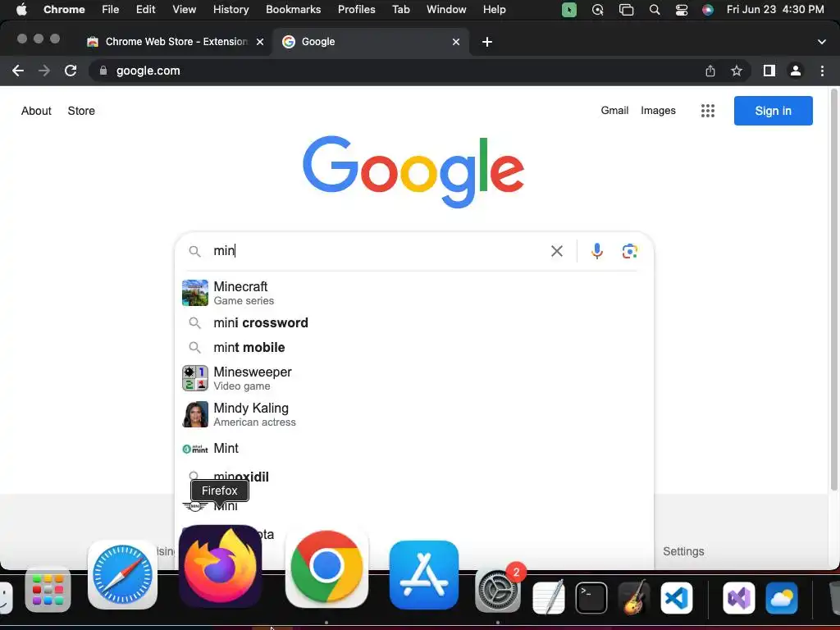Close the Chrome Web Store tab

coord(260,42)
